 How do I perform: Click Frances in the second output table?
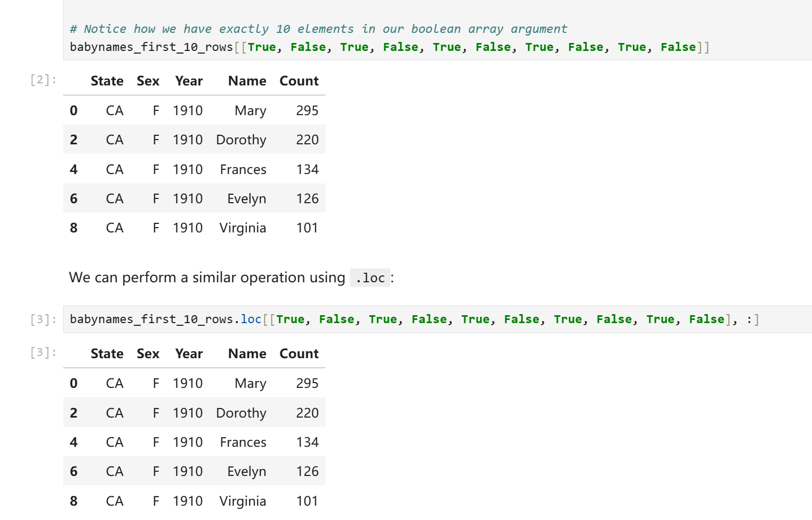click(x=243, y=443)
